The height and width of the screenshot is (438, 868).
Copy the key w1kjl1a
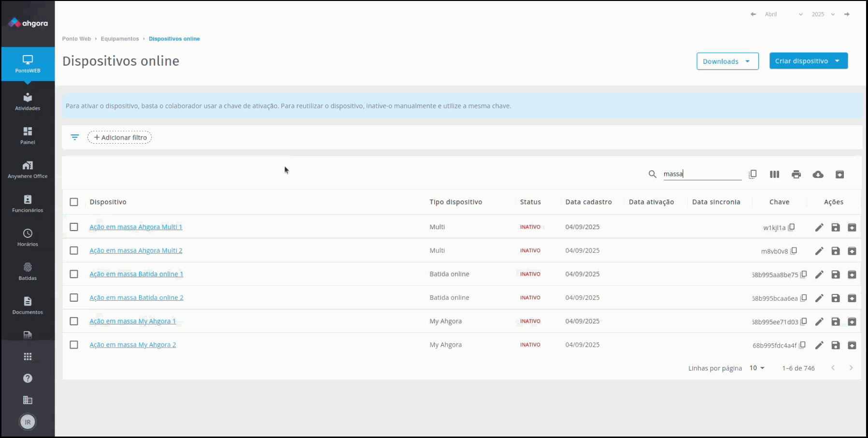(791, 227)
